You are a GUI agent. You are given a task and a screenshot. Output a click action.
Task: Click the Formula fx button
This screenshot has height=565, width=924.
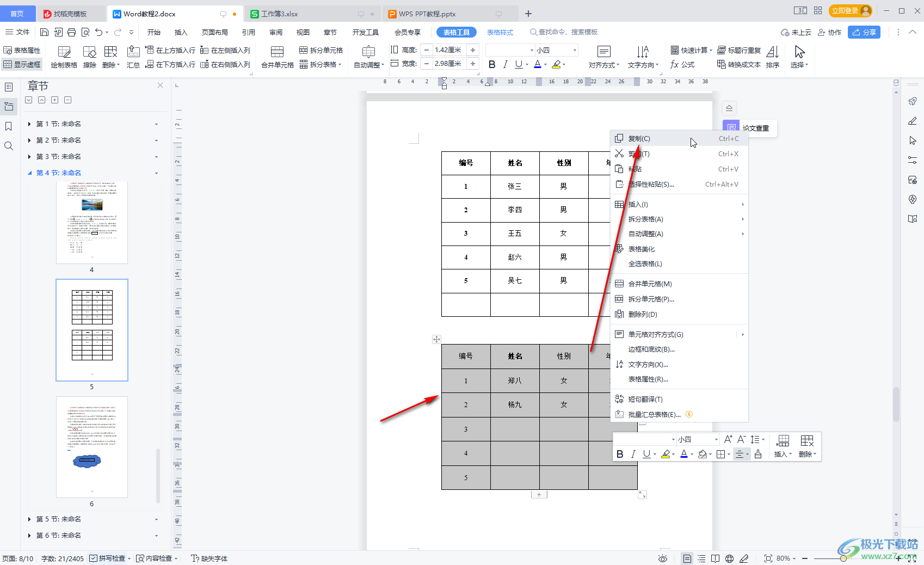[x=682, y=64]
